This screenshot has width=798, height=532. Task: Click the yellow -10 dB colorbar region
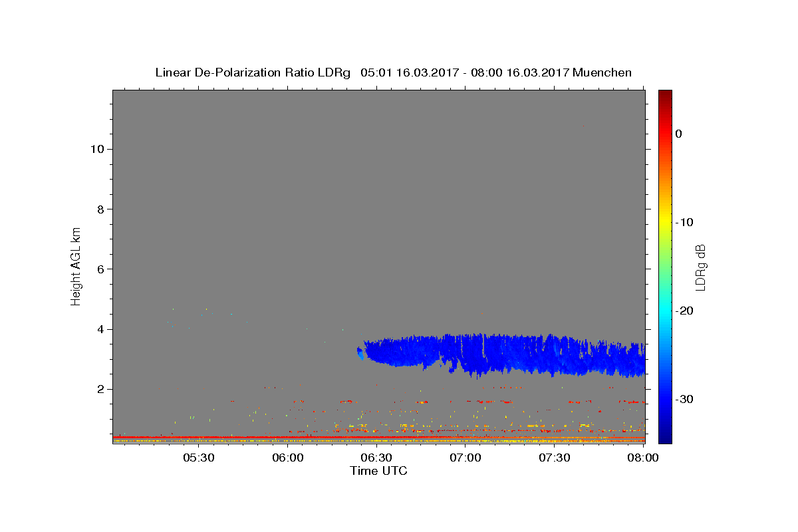[x=665, y=222]
